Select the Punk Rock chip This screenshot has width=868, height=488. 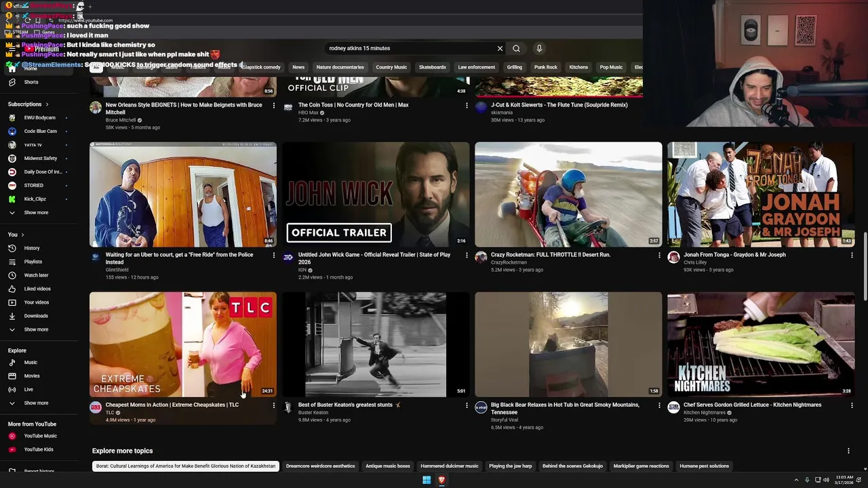tap(546, 67)
